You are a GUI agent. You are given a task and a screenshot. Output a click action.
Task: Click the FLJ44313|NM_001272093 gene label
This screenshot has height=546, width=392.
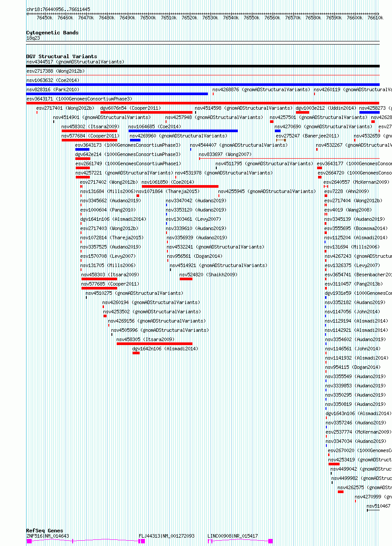[x=166, y=536]
